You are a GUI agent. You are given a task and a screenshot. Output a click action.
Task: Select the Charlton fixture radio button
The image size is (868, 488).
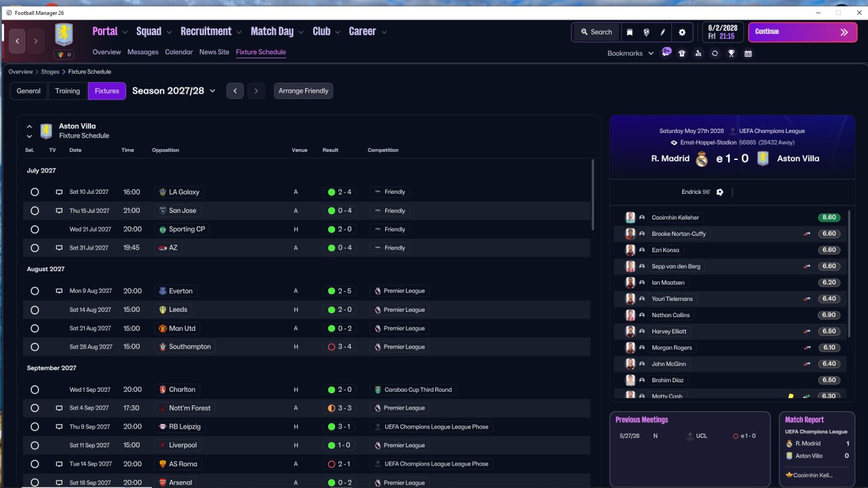click(35, 390)
